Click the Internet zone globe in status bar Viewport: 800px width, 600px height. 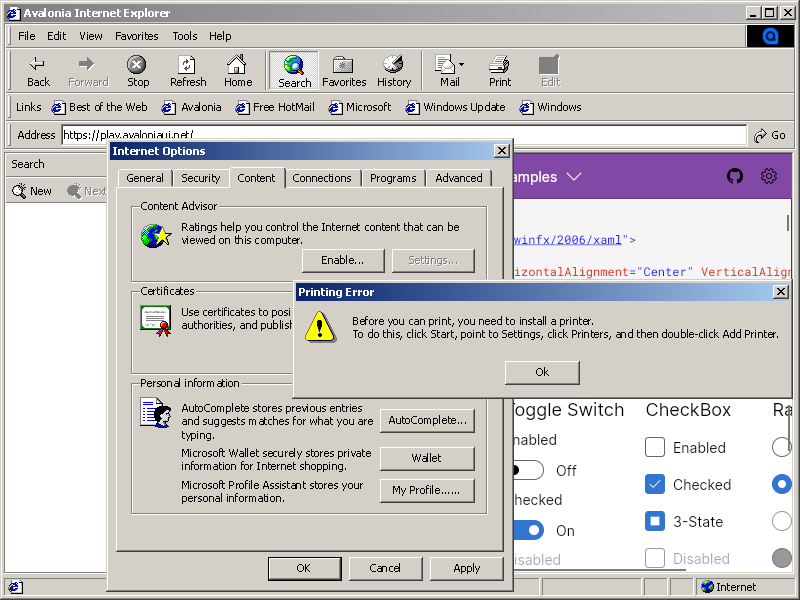[707, 587]
